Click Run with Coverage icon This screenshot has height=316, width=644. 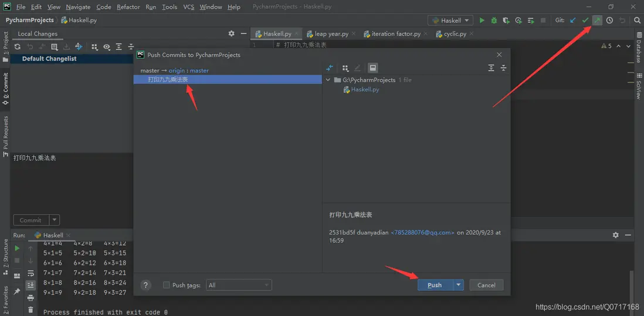pos(506,20)
